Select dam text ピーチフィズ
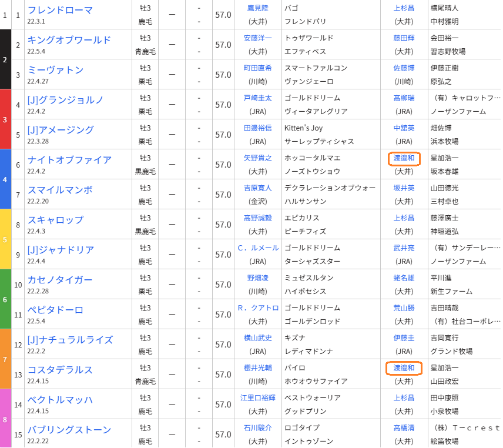The image size is (503, 448). point(306,232)
